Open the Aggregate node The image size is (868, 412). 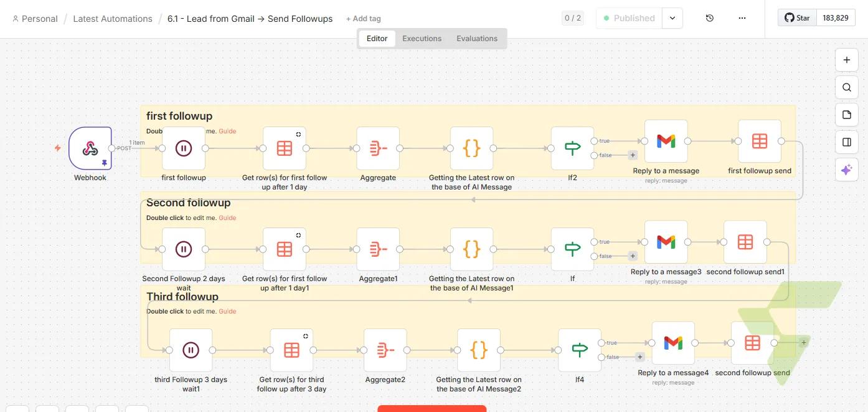pos(378,148)
